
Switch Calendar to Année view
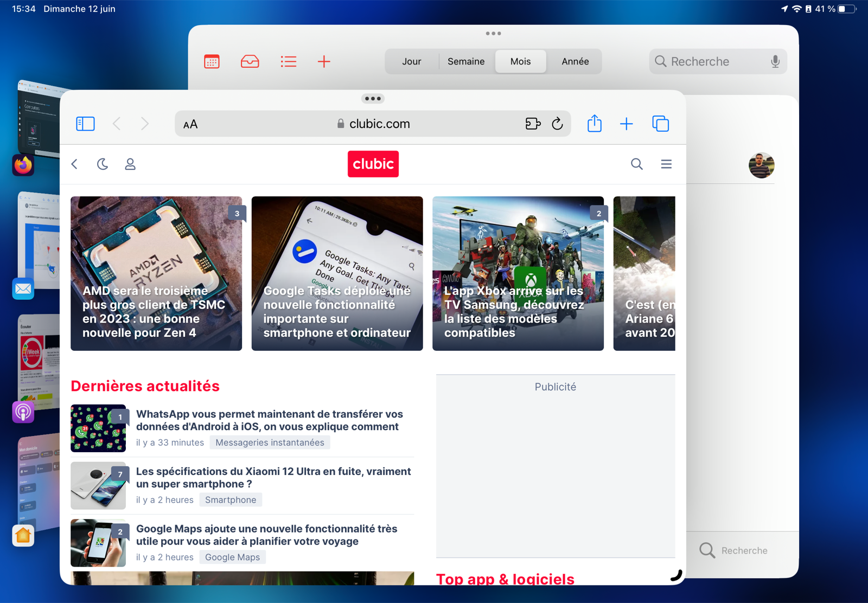pos(575,61)
